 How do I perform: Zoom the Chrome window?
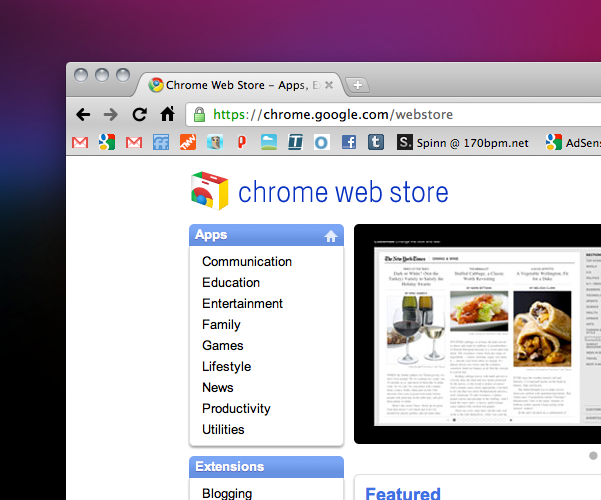pyautogui.click(x=123, y=75)
